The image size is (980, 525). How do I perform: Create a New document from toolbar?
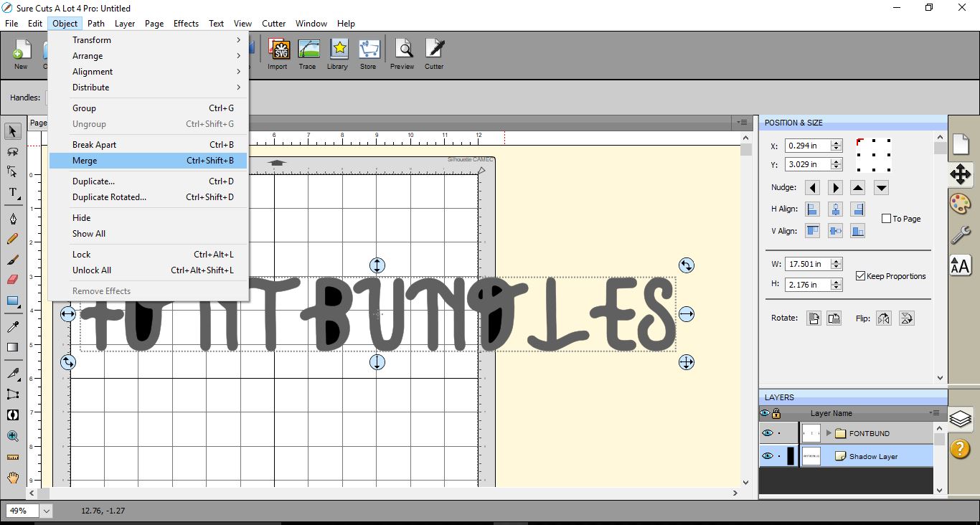[21, 55]
